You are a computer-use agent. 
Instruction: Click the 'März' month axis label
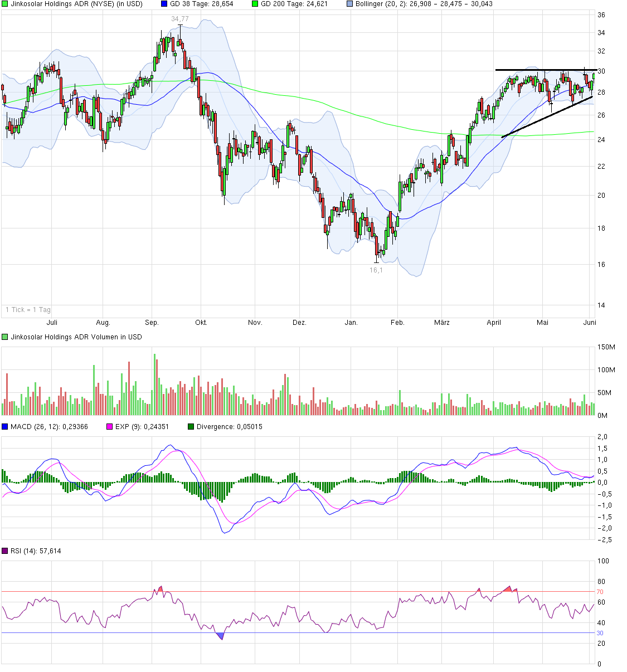pos(442,323)
